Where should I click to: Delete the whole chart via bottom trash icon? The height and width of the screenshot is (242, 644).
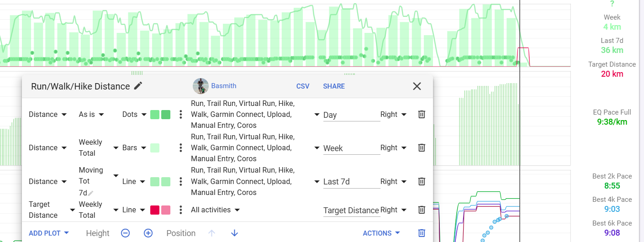point(422,233)
